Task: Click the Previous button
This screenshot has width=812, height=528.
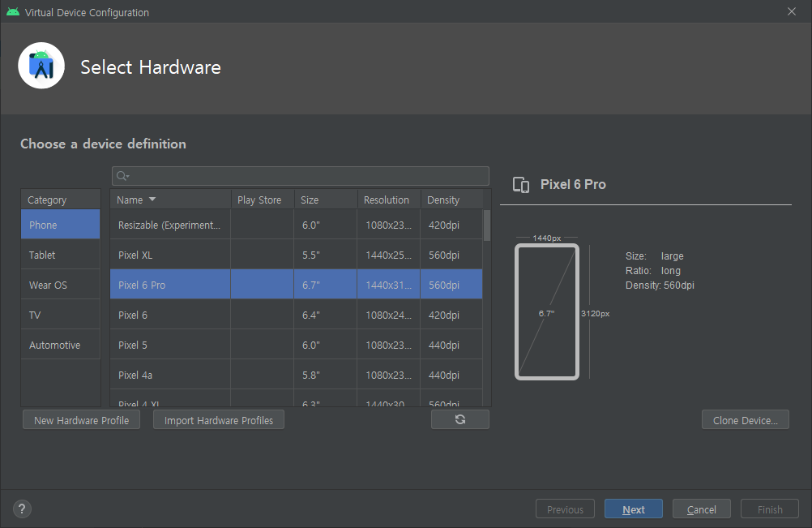Action: (x=565, y=509)
